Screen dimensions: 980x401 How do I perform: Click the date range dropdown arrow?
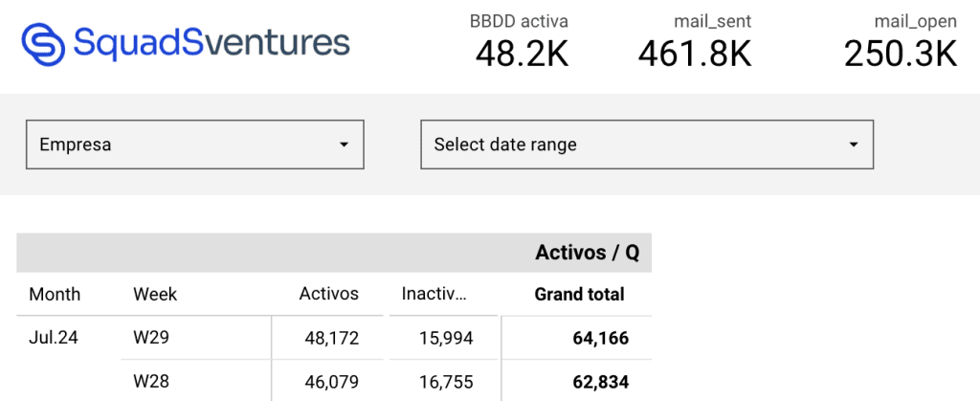tap(853, 145)
